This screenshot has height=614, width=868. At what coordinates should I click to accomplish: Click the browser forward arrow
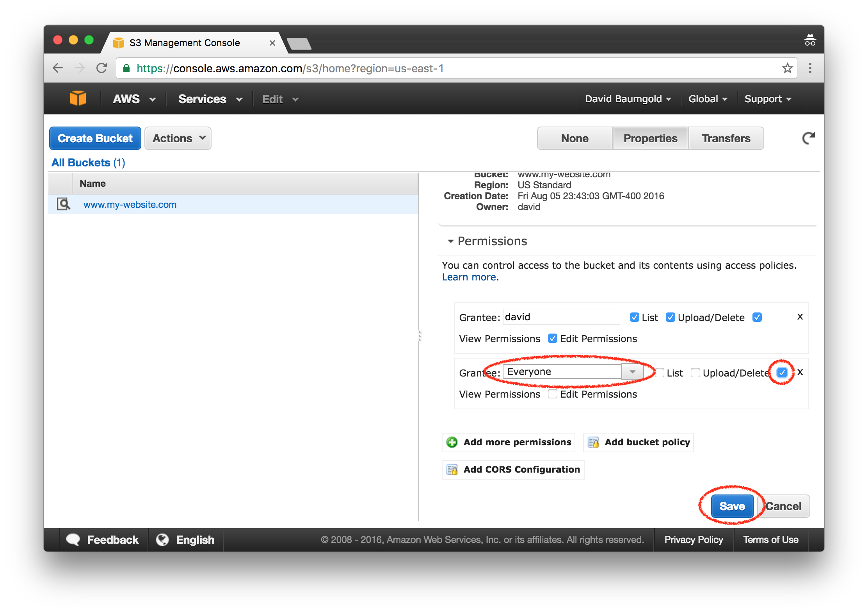click(80, 68)
